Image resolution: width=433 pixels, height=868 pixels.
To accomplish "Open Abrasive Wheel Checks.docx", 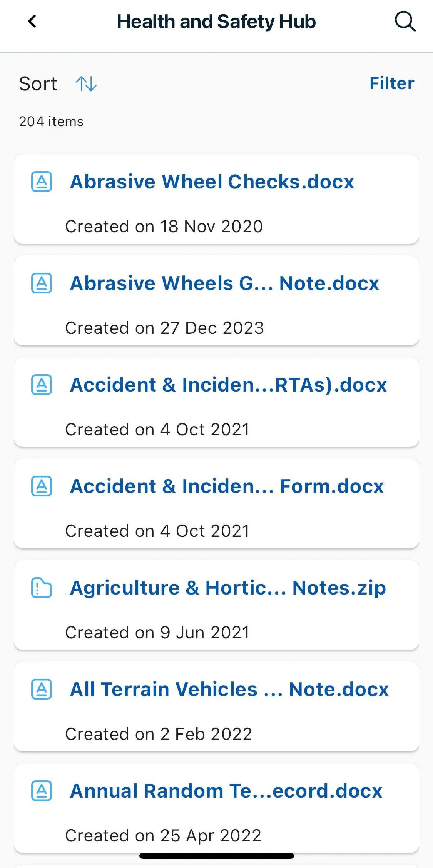I will [212, 182].
